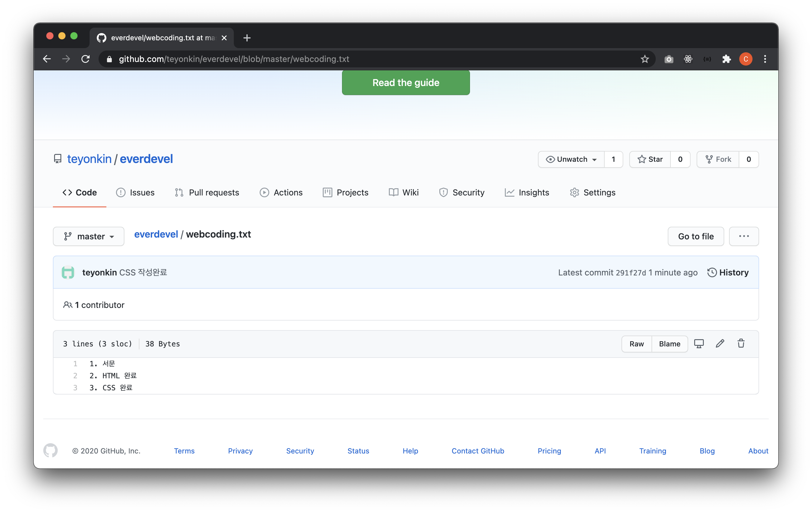The height and width of the screenshot is (513, 812).
Task: Open the Help footer link
Action: click(410, 451)
